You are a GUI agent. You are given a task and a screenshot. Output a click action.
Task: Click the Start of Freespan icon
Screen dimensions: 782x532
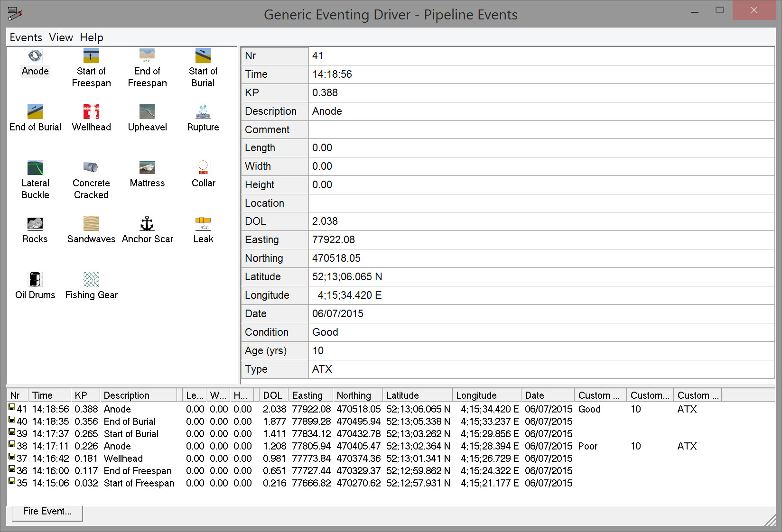[x=91, y=56]
